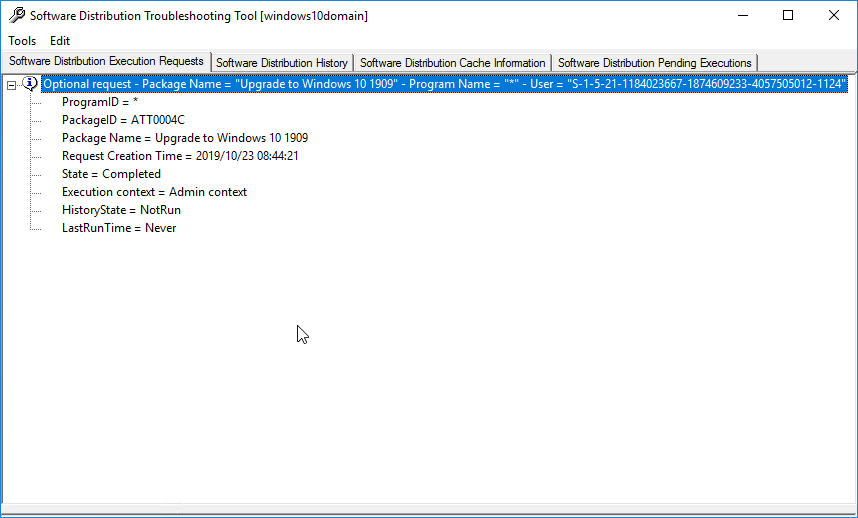Open the Tools menu

22,41
